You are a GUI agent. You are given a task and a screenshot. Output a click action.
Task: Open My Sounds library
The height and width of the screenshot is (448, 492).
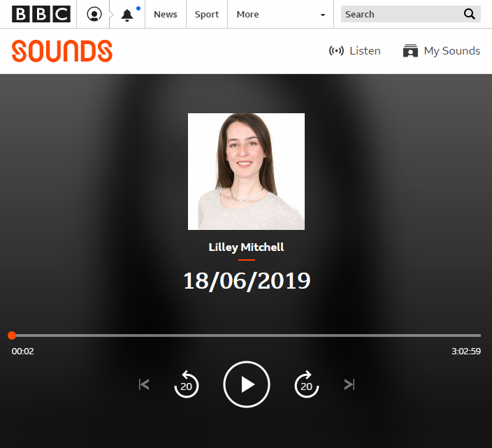tap(442, 51)
